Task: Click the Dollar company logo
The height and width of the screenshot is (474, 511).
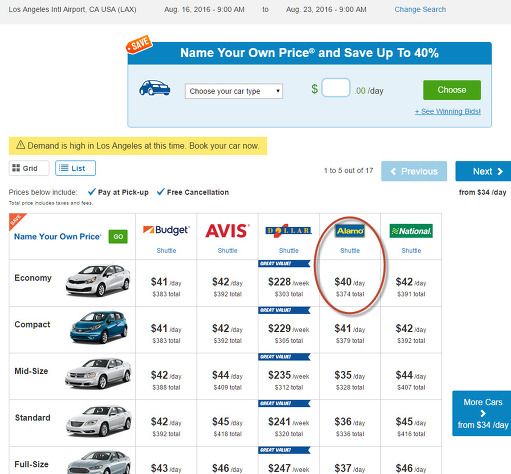Action: 288,231
